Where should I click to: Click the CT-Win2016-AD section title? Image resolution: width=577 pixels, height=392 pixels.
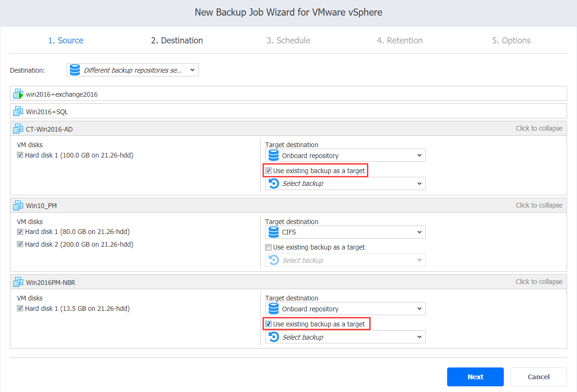point(50,129)
